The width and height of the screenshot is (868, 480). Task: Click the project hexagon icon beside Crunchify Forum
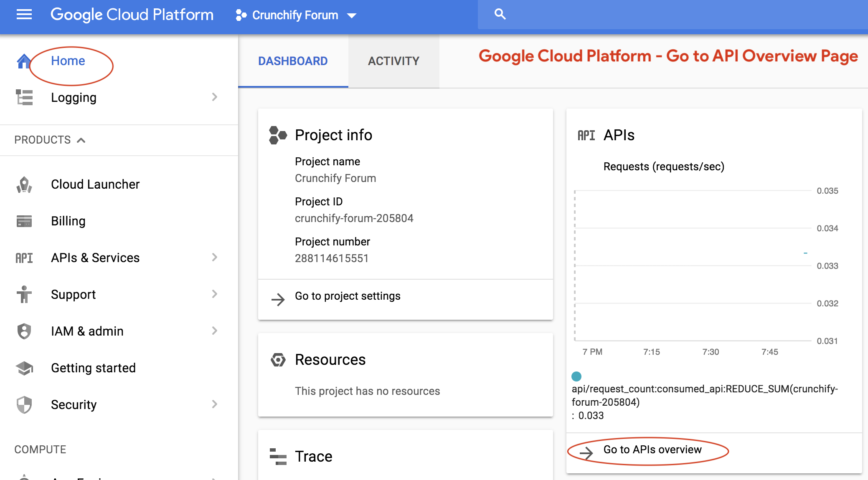(241, 15)
